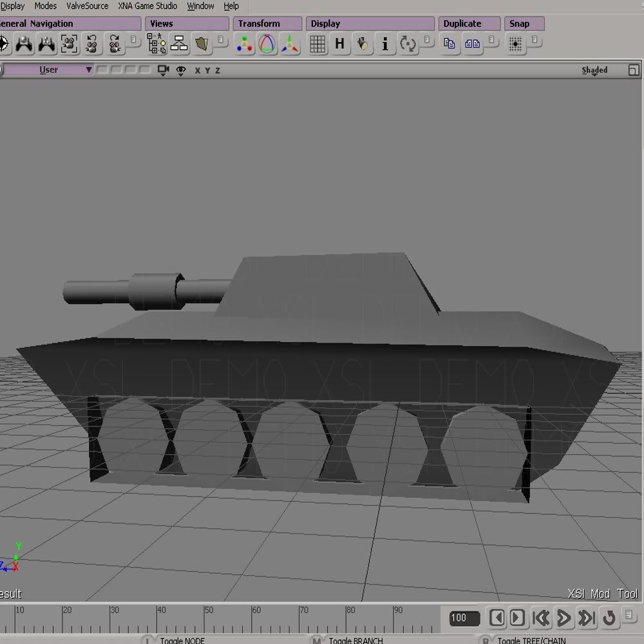Click the Duplicate multiple icon
The width and height of the screenshot is (644, 644).
pyautogui.click(x=472, y=44)
